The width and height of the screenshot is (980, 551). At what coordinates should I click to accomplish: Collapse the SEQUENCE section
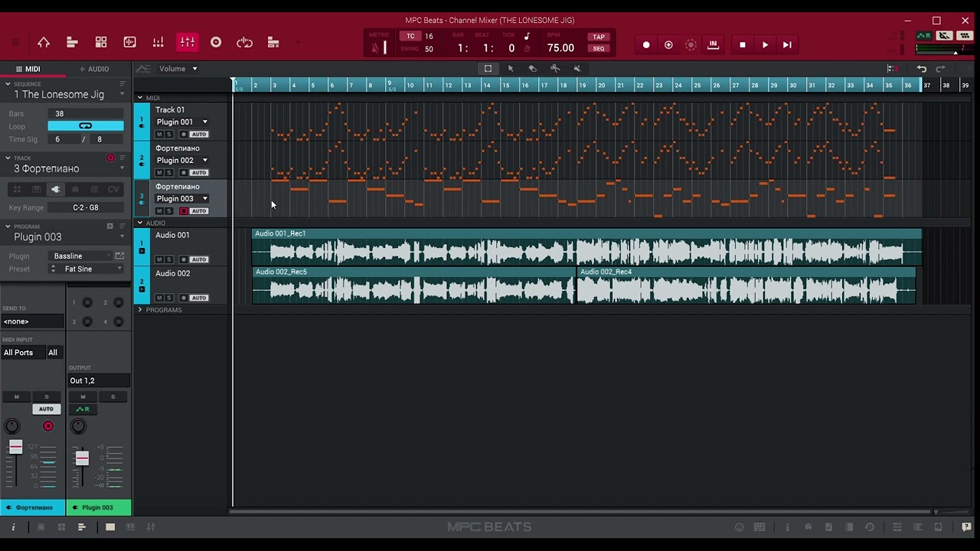8,84
